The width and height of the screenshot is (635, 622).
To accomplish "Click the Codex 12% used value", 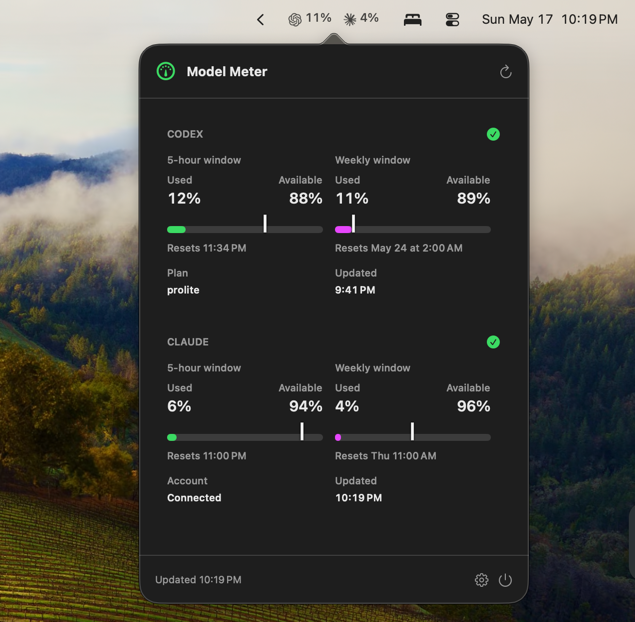I will pos(184,198).
